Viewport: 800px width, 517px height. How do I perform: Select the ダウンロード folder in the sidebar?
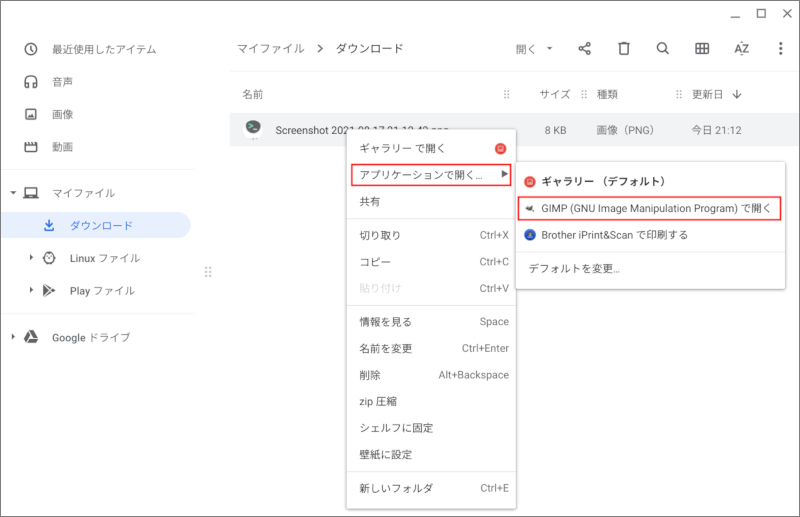coord(101,225)
